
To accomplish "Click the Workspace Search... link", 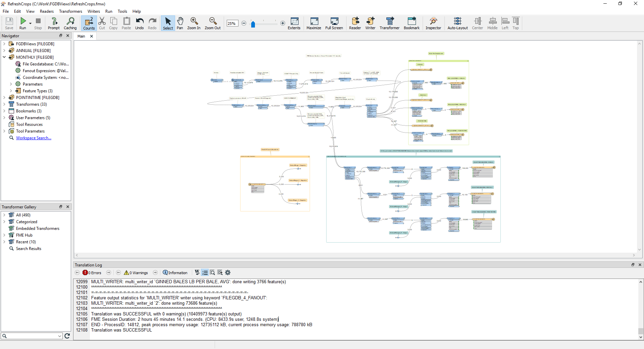I will pyautogui.click(x=34, y=138).
